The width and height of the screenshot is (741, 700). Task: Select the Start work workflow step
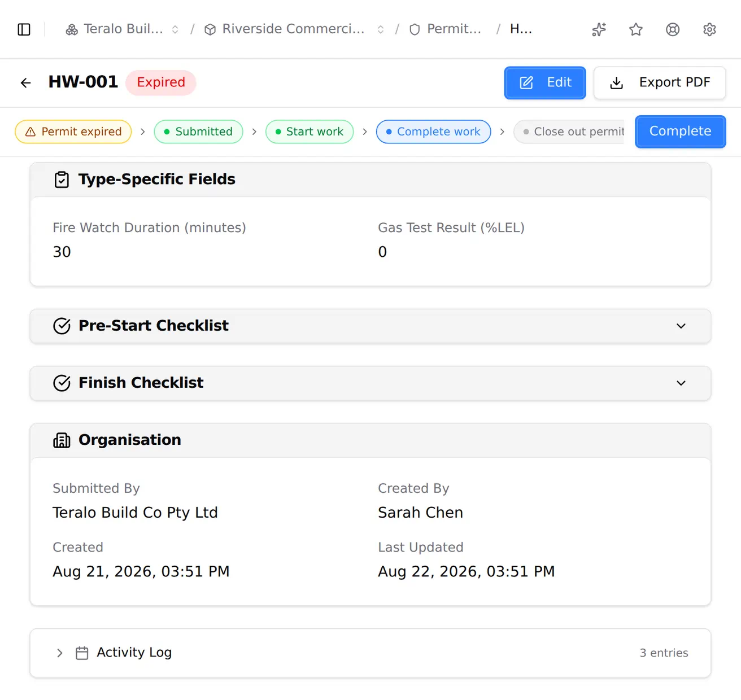[x=310, y=132]
